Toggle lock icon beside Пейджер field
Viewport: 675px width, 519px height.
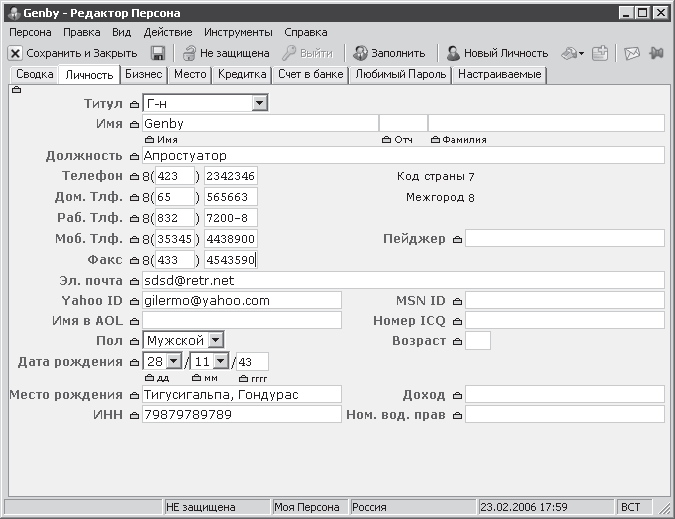point(457,239)
